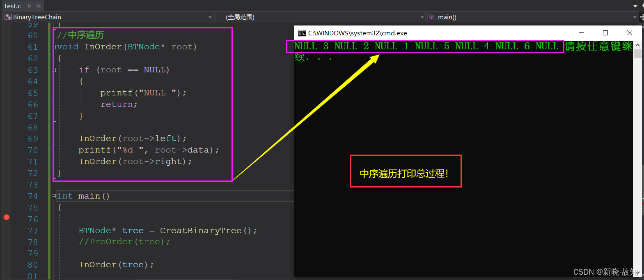Maximize the cmd.exe console window
Screen dimensions: 644x280
pyautogui.click(x=605, y=33)
